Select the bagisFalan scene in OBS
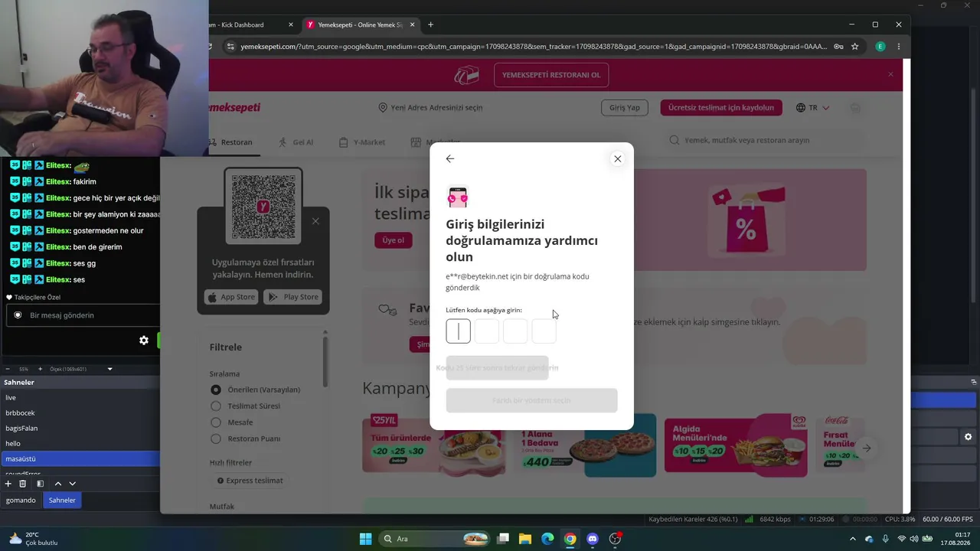980x551 pixels. click(80, 429)
